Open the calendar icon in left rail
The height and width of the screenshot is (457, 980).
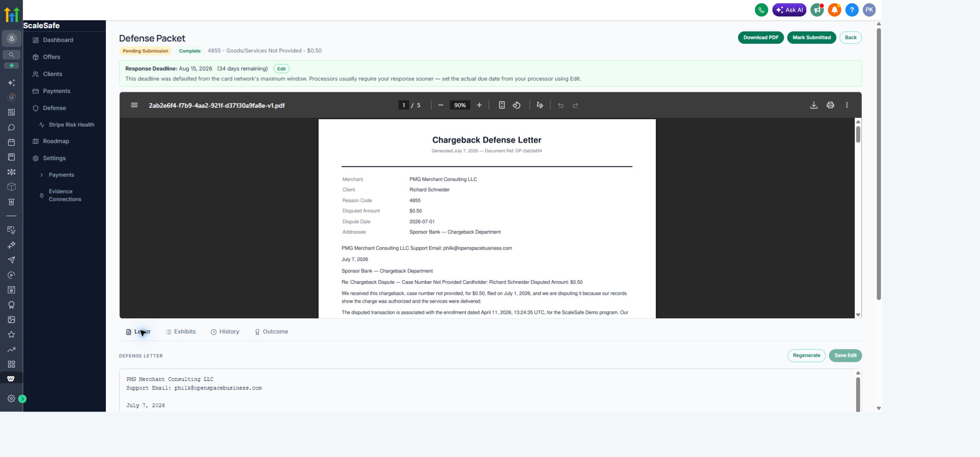(12, 142)
